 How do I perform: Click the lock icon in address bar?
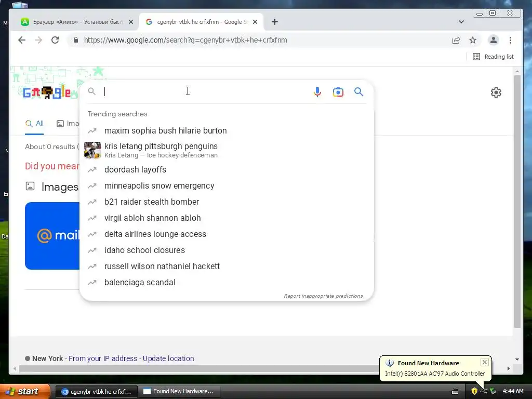76,40
